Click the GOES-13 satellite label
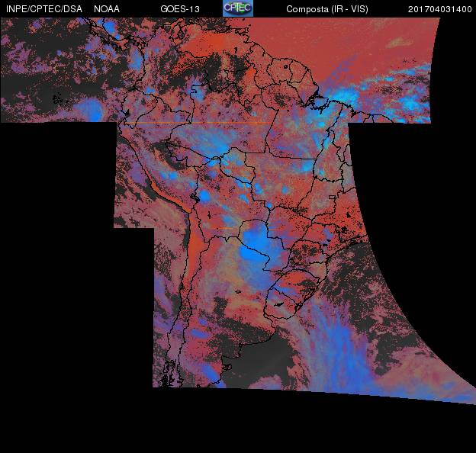Viewport: 476px width, 453px height. (x=180, y=9)
